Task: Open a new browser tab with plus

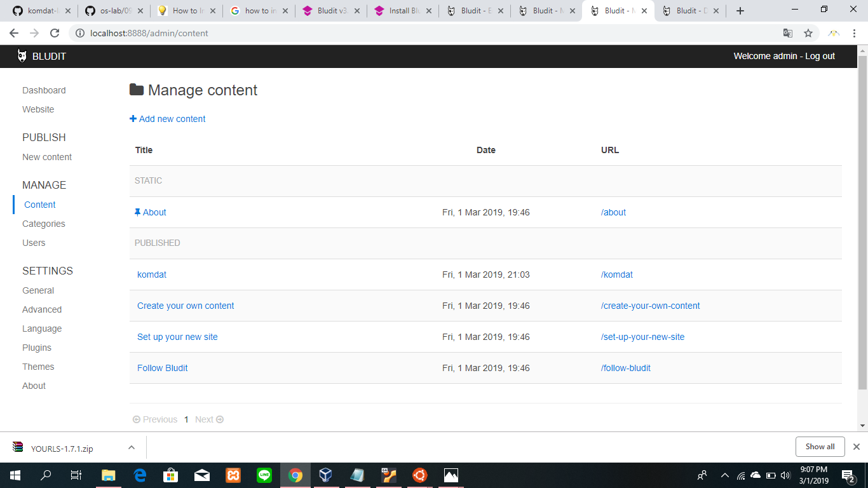Action: [x=740, y=11]
